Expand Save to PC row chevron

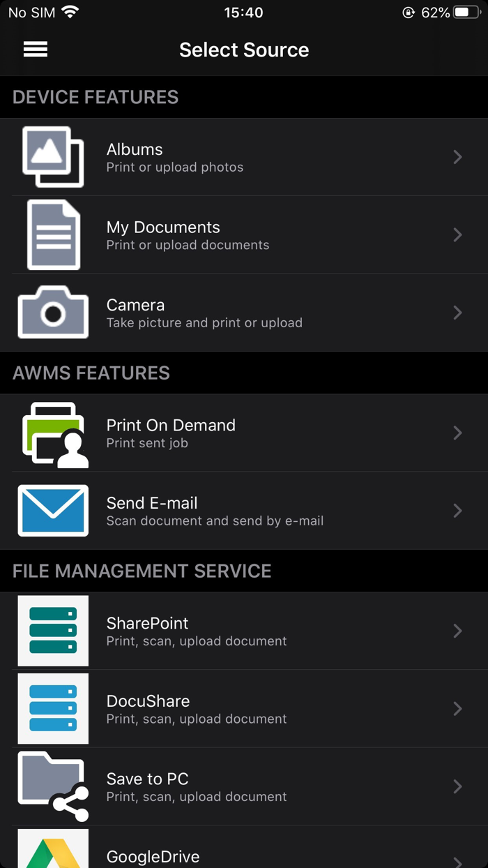click(x=457, y=786)
